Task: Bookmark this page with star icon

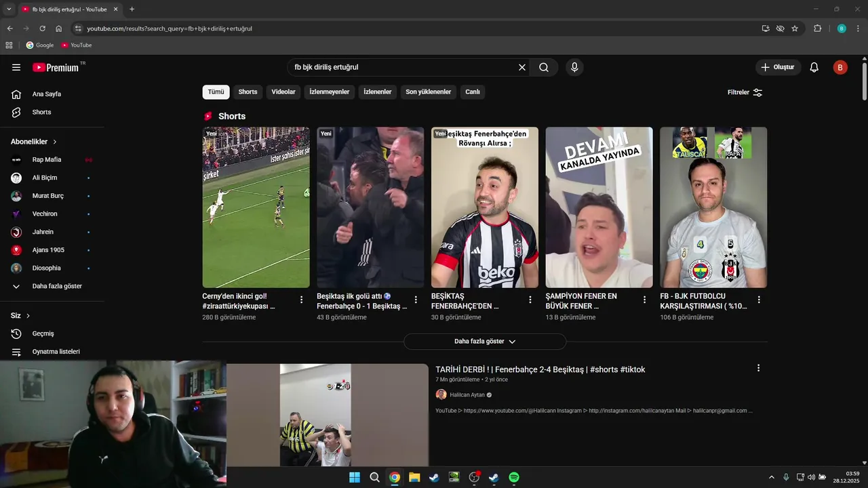Action: (x=795, y=28)
